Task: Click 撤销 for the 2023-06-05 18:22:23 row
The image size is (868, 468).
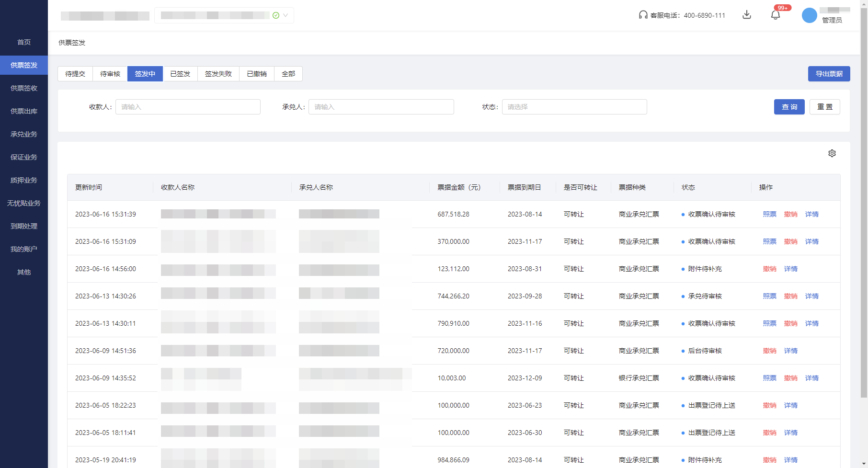Action: pos(770,405)
